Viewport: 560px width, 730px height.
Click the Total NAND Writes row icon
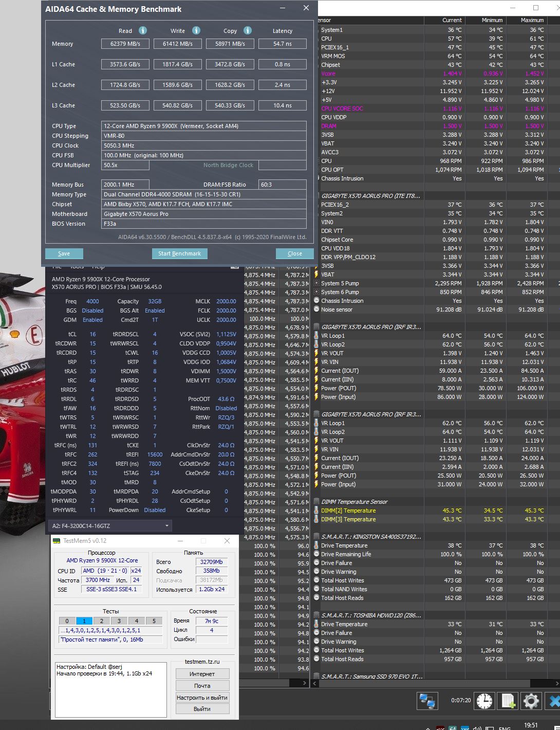316,589
